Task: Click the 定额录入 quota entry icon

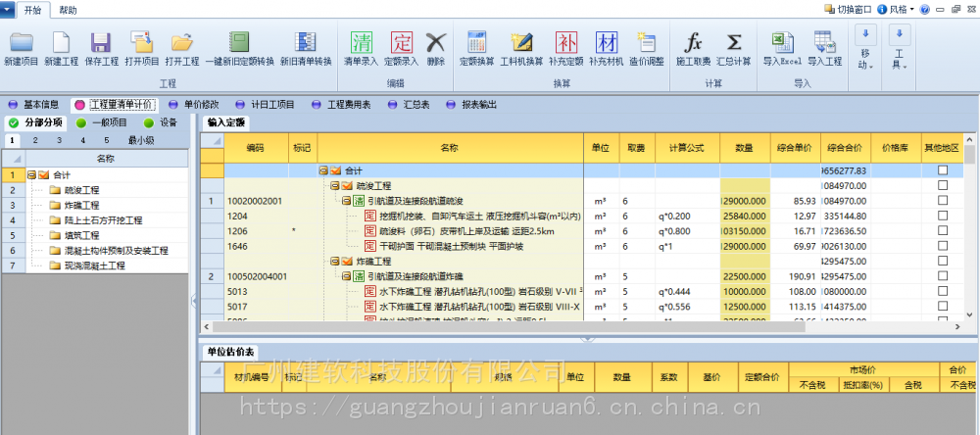Action: pos(402,43)
